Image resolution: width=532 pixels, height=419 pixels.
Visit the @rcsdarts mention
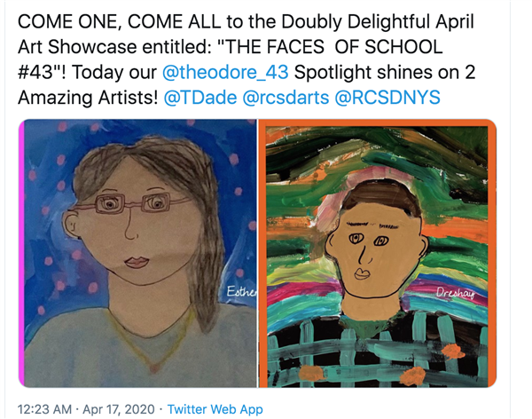(x=286, y=98)
